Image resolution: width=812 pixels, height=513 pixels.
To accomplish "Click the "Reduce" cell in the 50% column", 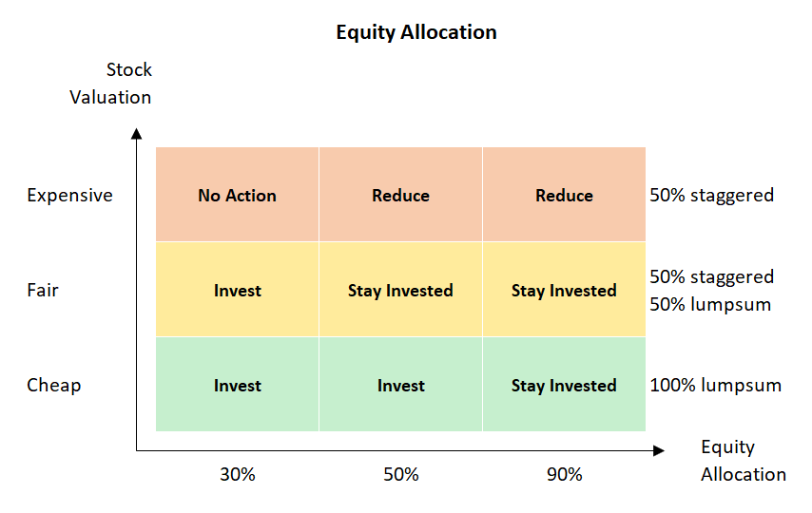I will (400, 196).
